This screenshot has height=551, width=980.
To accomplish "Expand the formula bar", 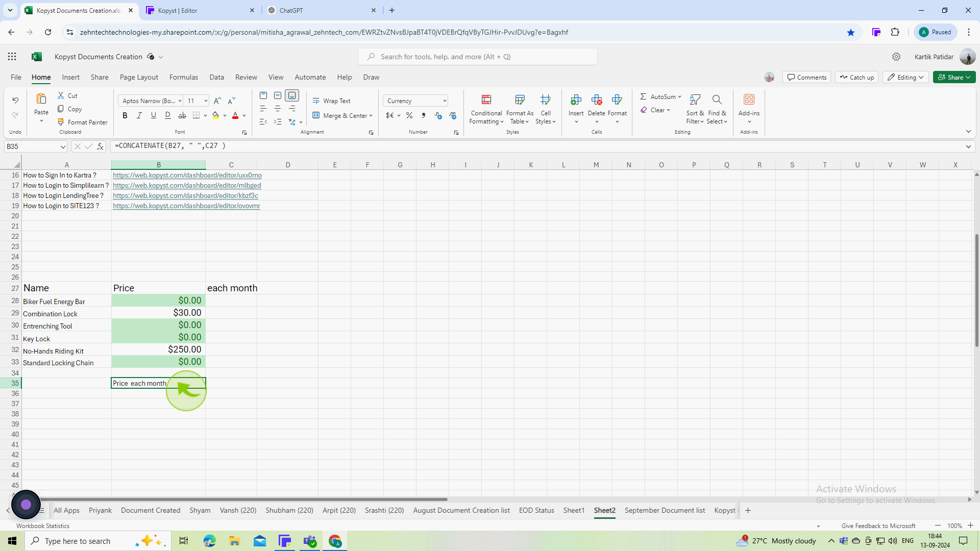I will (x=968, y=146).
